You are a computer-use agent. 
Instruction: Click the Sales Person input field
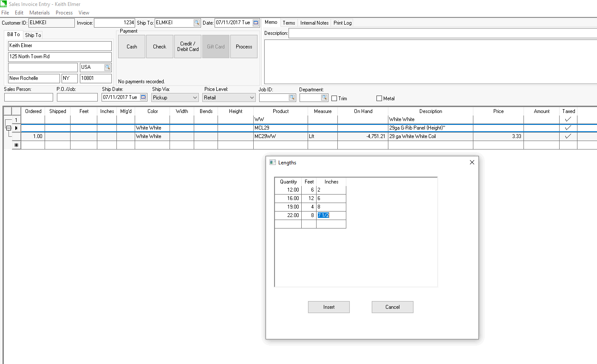tap(28, 98)
